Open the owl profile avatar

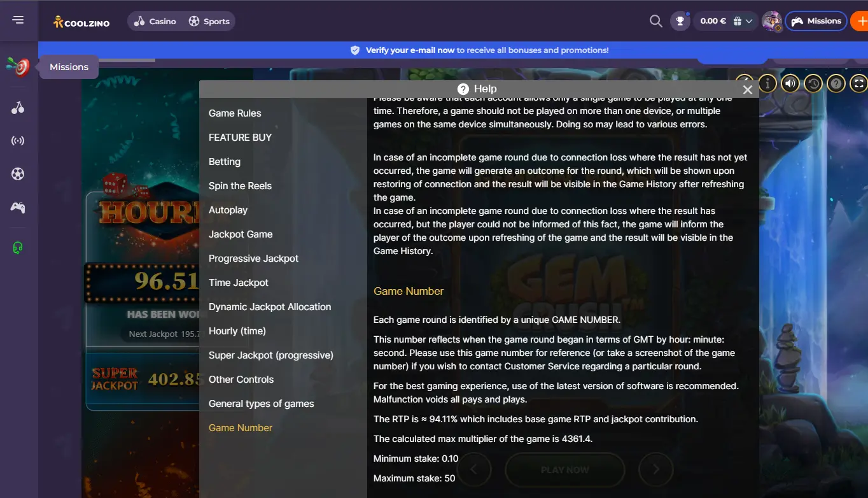coord(771,21)
